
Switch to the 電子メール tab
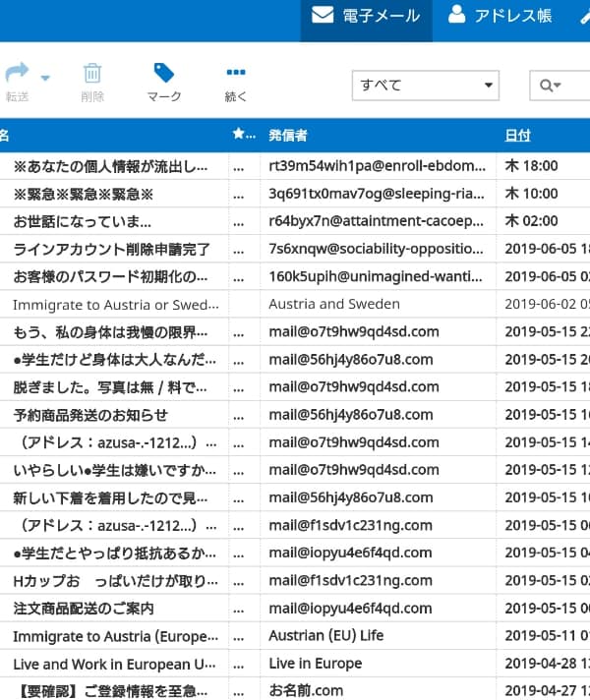366,17
